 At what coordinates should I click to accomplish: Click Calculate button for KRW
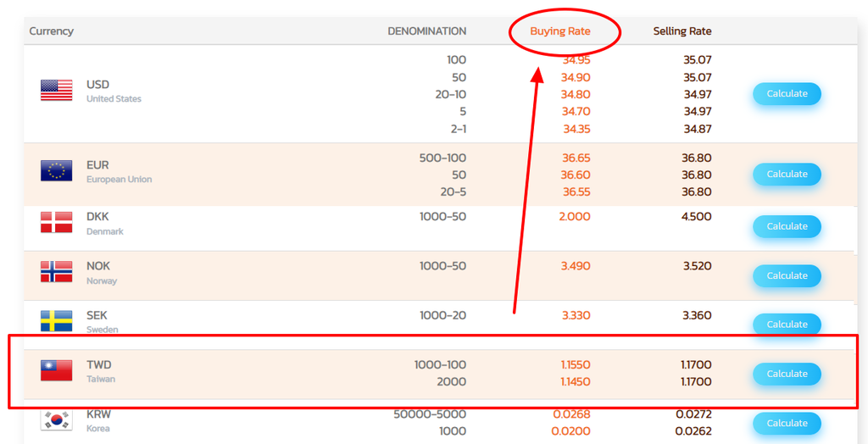(787, 423)
